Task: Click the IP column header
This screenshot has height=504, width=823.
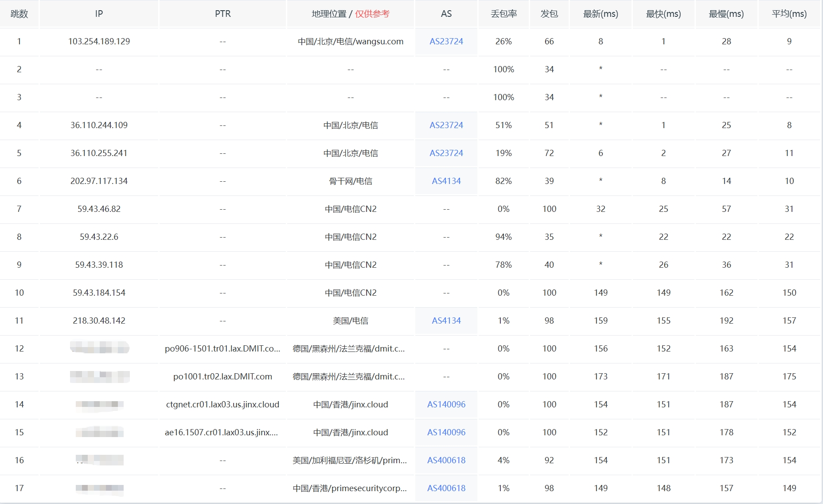Action: 99,14
